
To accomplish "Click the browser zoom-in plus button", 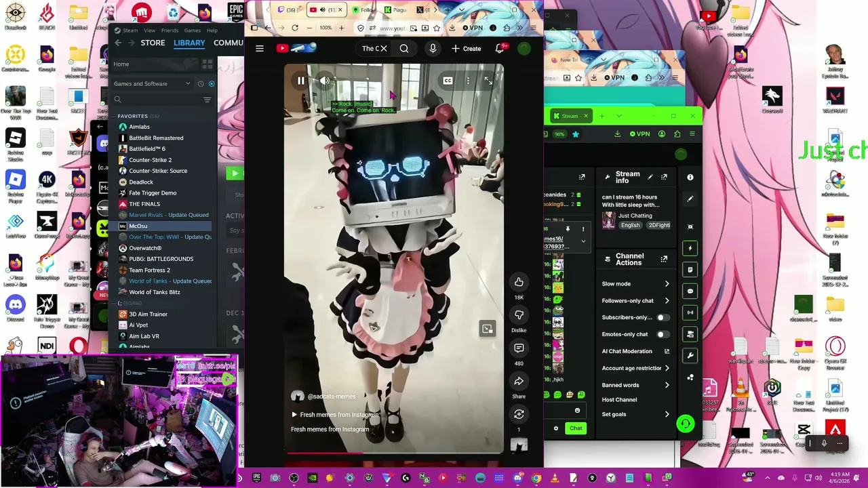I will 342,28.
